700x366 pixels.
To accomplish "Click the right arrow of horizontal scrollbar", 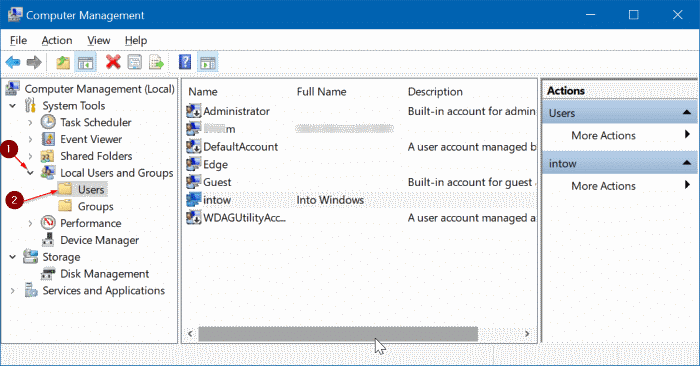I will [x=527, y=333].
